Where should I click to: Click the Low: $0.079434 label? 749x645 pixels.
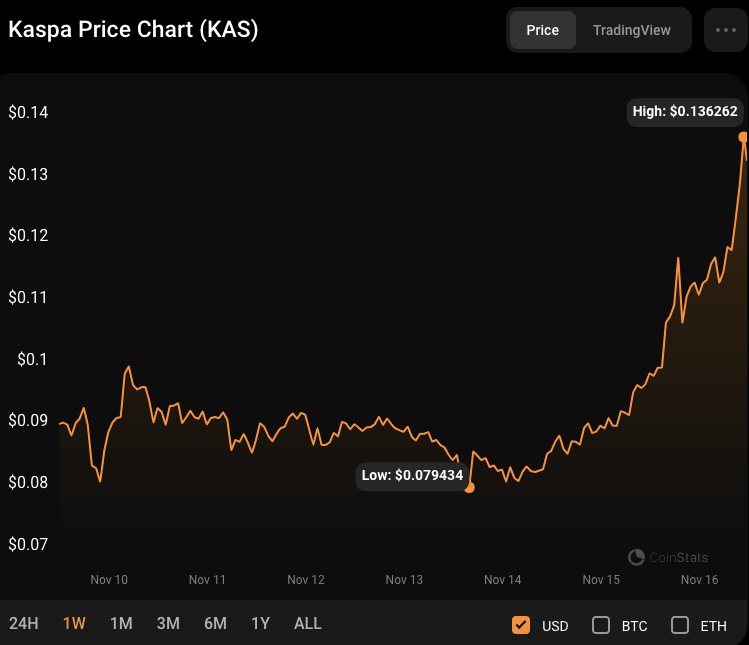(412, 475)
